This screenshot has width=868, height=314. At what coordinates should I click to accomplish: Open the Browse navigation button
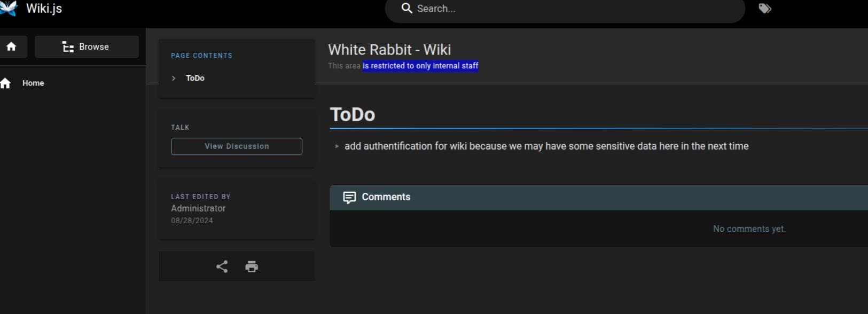(87, 47)
